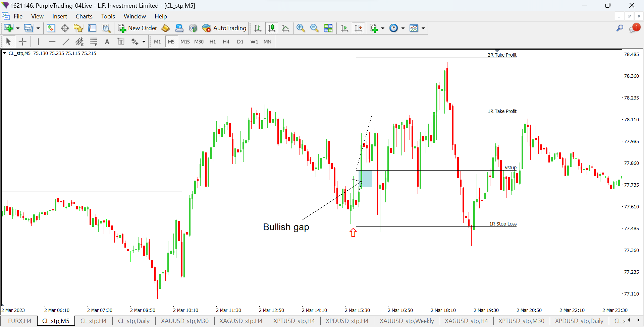The height and width of the screenshot is (327, 644).
Task: Select the vertical line tool
Action: [x=38, y=42]
